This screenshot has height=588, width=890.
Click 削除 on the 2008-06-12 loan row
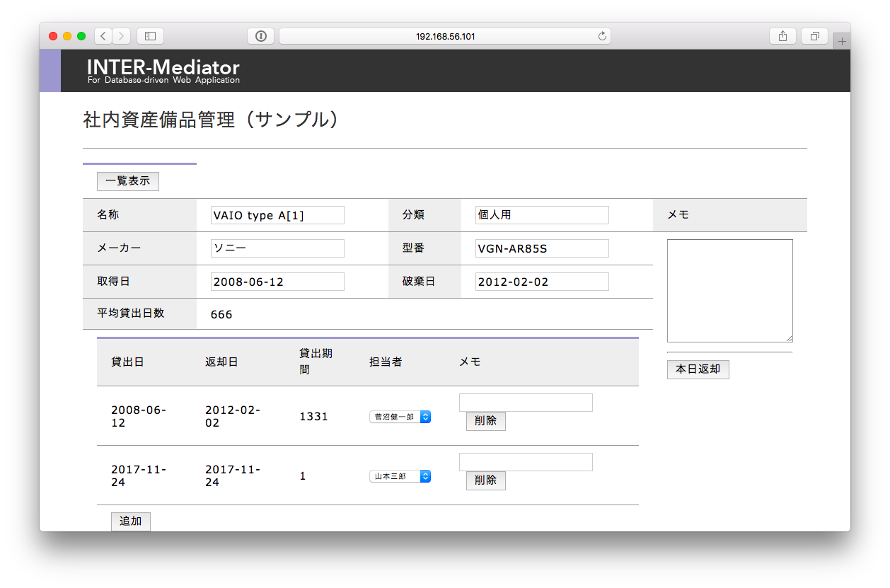pyautogui.click(x=485, y=421)
